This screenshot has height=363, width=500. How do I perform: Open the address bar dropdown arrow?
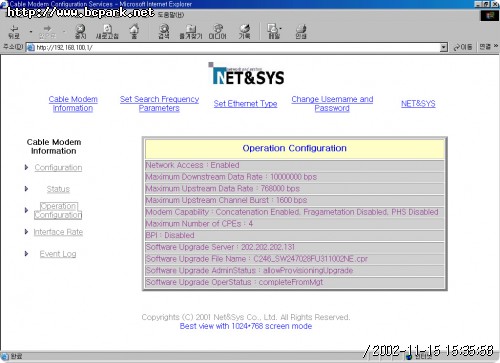pyautogui.click(x=443, y=47)
